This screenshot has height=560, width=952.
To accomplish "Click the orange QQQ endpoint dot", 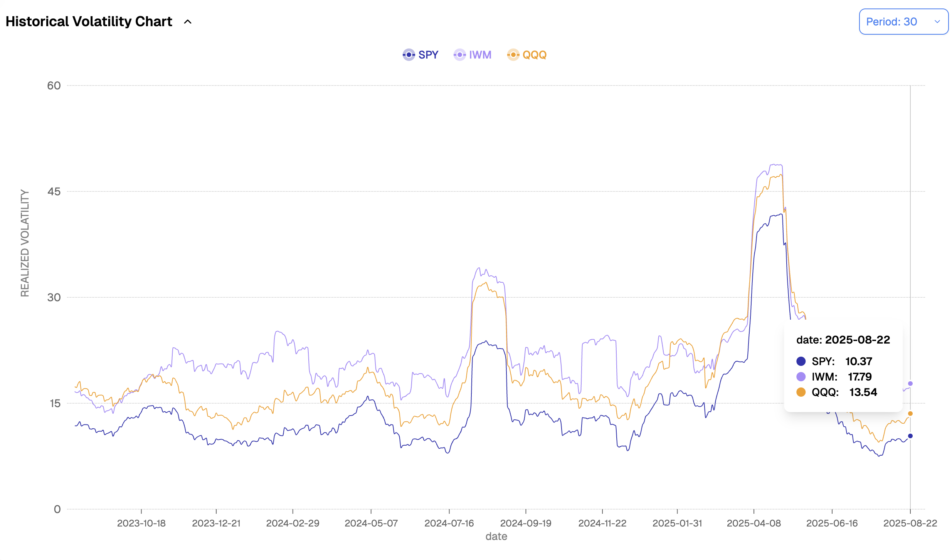I will 910,413.
